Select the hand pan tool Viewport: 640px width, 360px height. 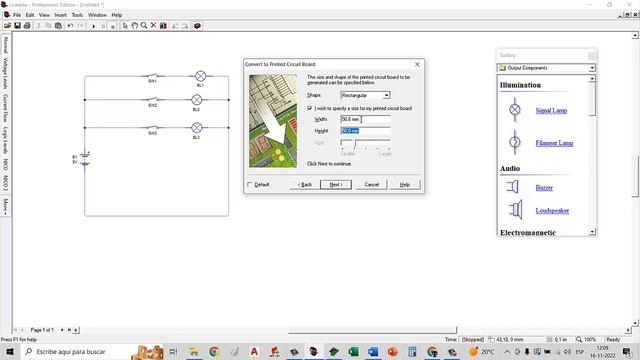coord(134,25)
